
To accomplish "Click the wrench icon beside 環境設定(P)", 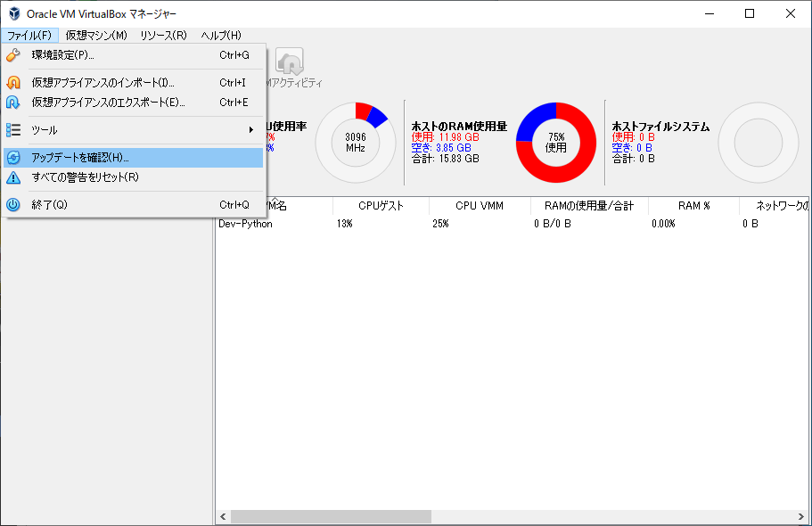I will 13,55.
